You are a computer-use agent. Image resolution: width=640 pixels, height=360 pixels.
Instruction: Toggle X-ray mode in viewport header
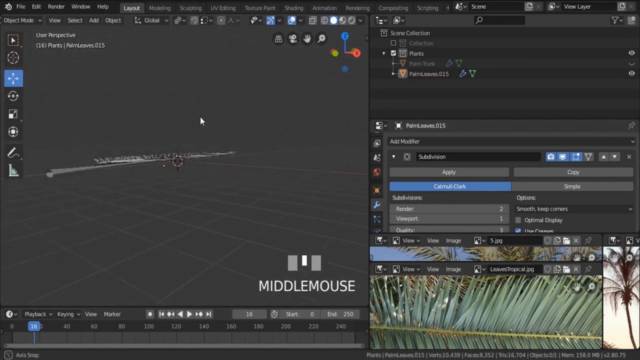pyautogui.click(x=313, y=20)
